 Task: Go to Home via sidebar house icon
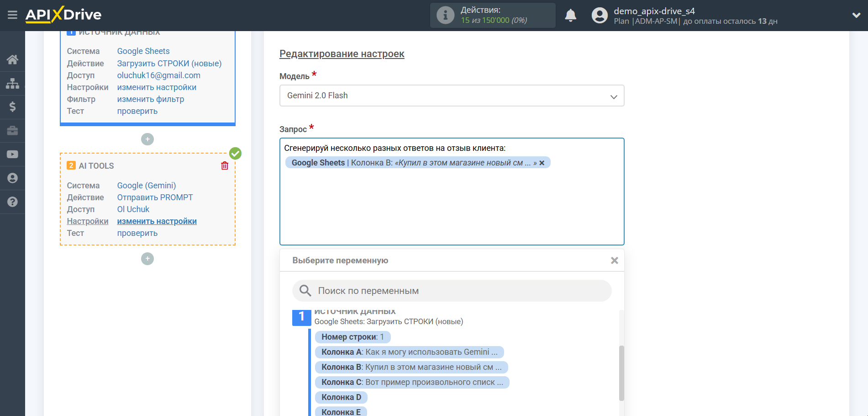[x=12, y=59]
